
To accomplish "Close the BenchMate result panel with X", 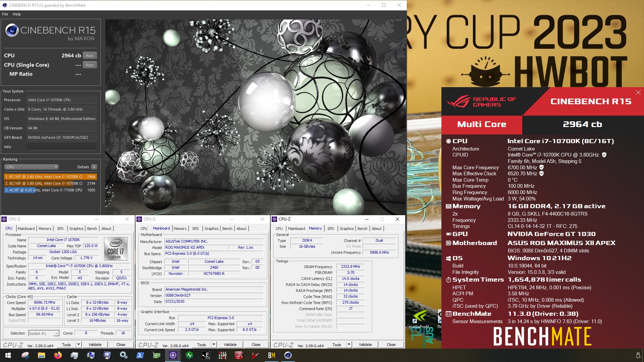I will click(638, 93).
